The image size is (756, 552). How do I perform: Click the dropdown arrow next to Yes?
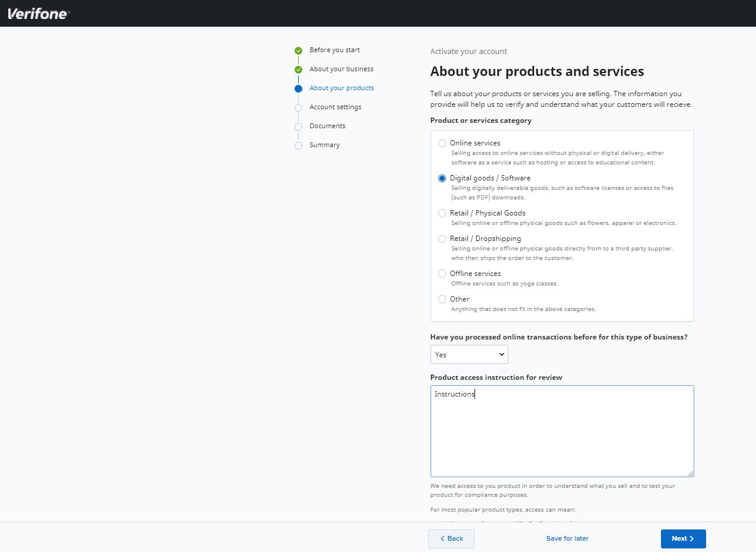502,354
